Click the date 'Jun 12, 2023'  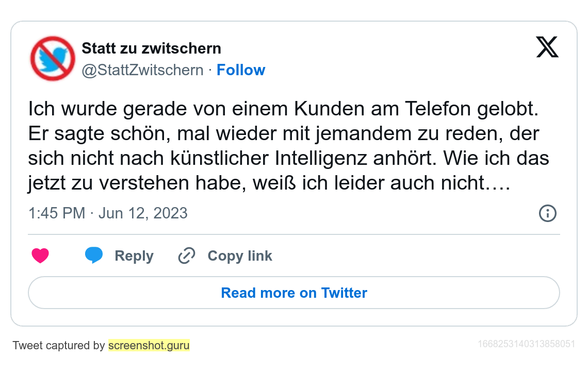(x=143, y=213)
